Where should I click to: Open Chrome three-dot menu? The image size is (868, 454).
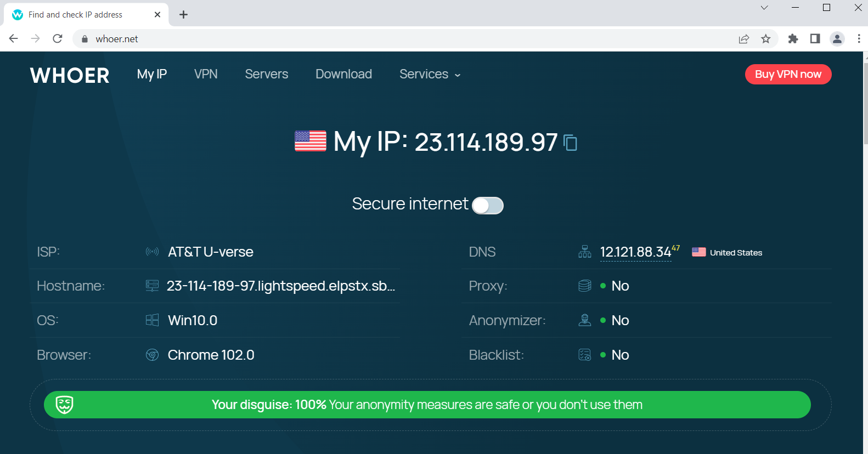click(x=859, y=38)
